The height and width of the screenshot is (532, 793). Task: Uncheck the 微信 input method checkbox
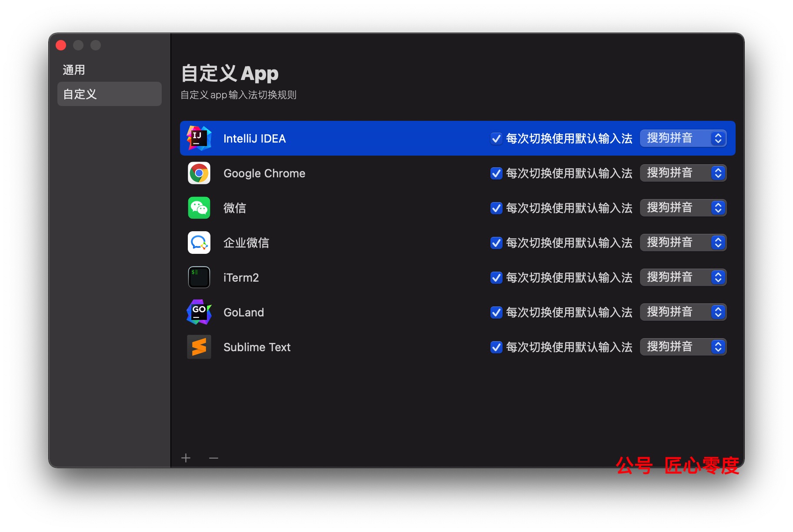pos(496,208)
